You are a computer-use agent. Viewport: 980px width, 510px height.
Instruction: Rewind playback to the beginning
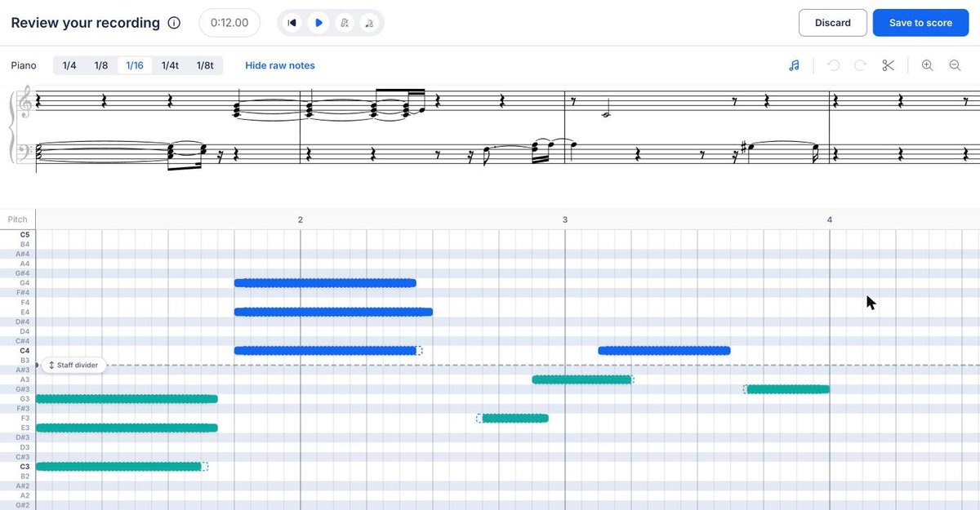coord(292,23)
